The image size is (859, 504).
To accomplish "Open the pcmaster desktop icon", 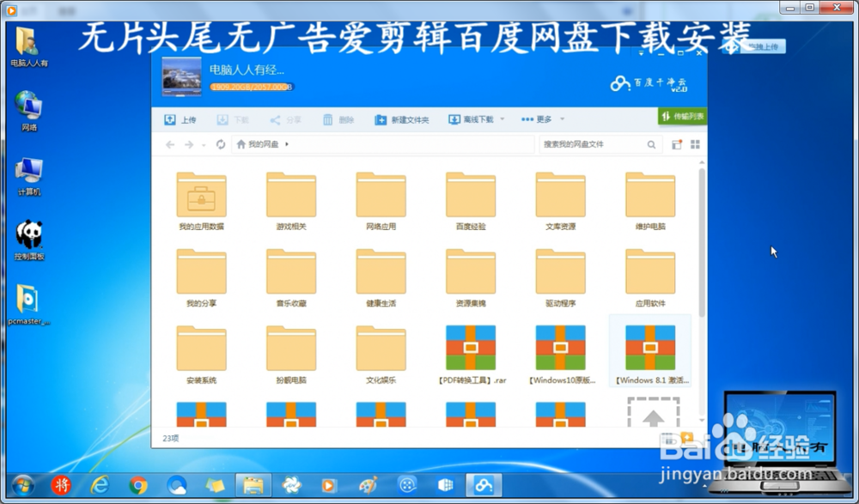I will pyautogui.click(x=29, y=305).
